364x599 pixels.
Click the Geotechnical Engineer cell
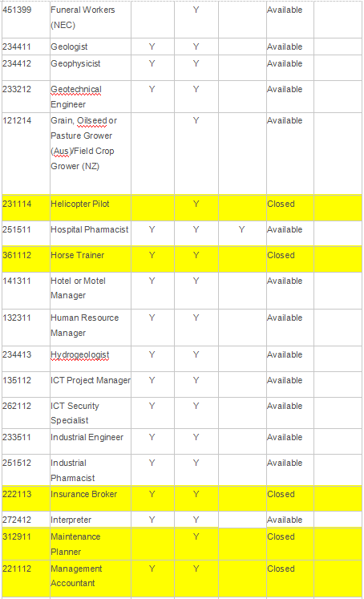pyautogui.click(x=91, y=97)
